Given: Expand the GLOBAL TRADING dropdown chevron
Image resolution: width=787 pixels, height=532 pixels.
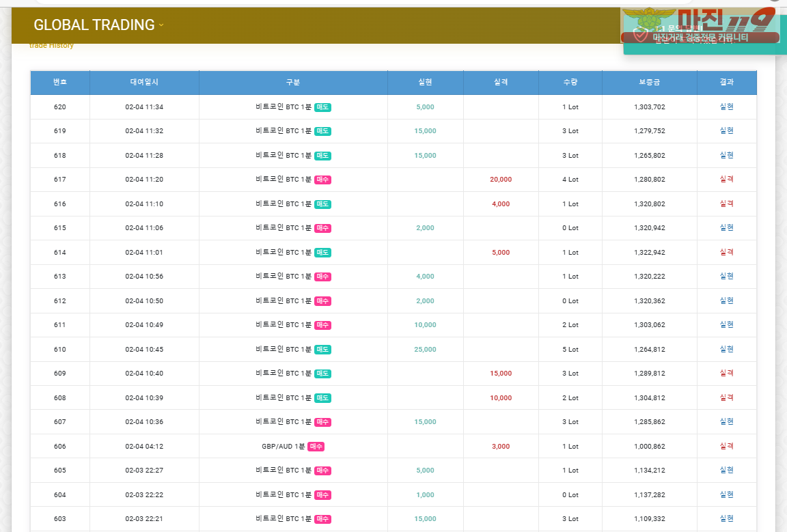Looking at the screenshot, I should point(161,25).
